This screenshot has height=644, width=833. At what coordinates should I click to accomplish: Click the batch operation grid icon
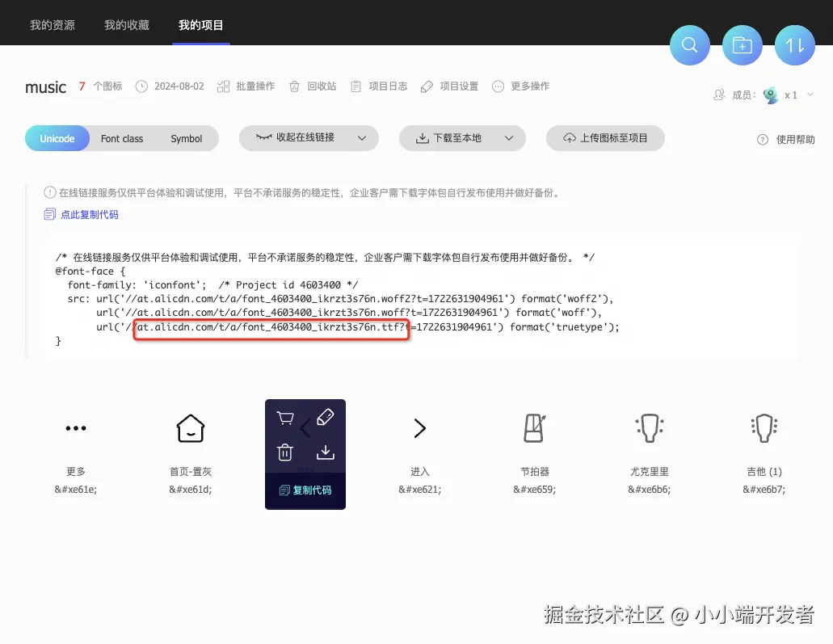tap(224, 86)
